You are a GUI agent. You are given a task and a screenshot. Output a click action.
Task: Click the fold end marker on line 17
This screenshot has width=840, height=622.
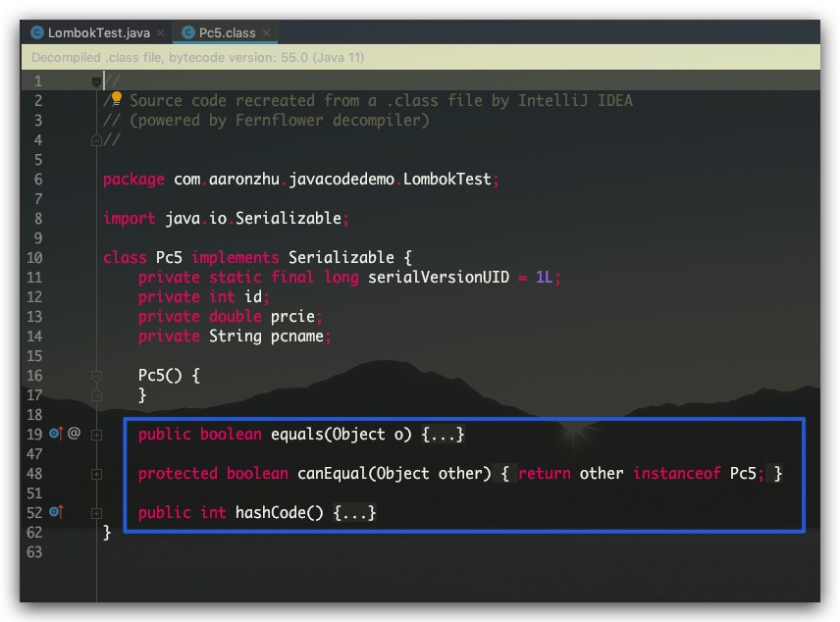[96, 395]
